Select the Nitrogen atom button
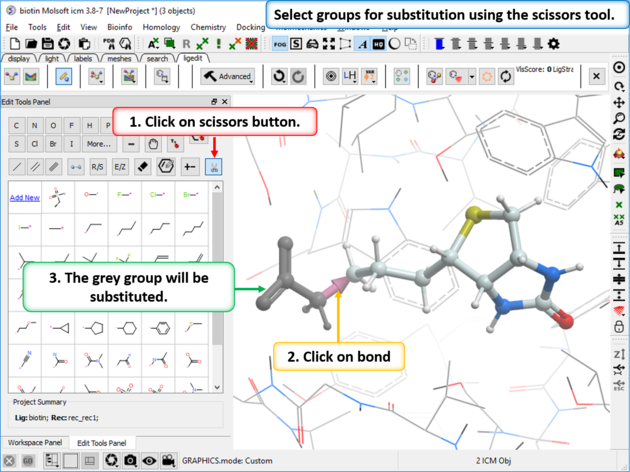 point(36,125)
